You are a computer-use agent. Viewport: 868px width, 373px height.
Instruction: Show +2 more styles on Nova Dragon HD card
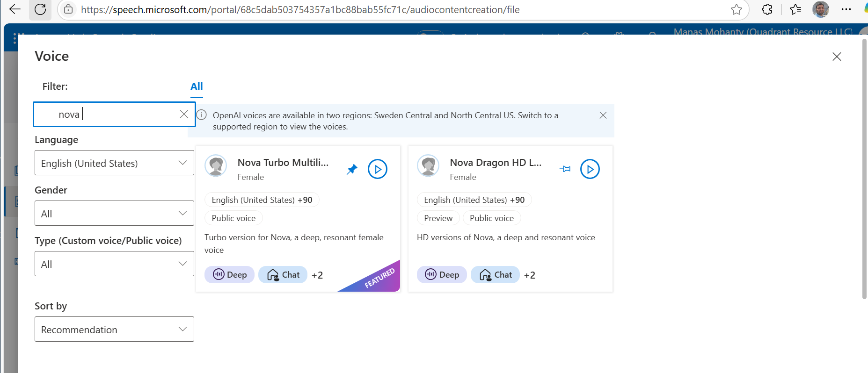coord(530,275)
